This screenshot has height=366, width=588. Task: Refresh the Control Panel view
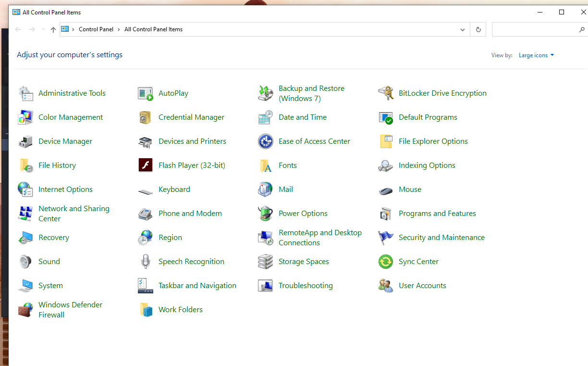[478, 30]
